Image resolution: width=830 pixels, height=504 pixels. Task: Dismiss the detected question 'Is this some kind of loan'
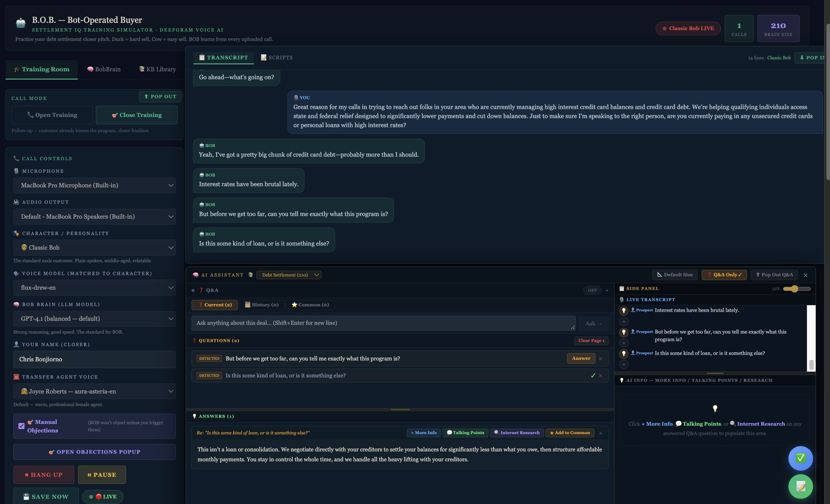600,376
